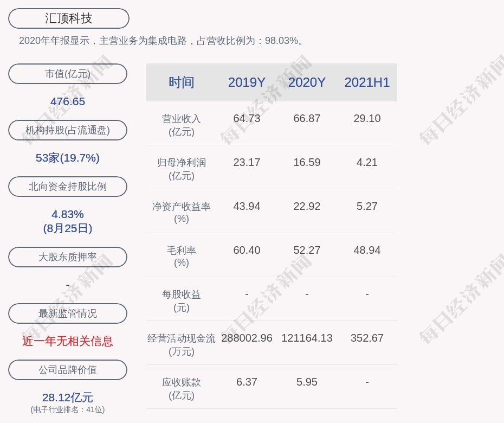Click the 营业收入(亿元) row label
This screenshot has width=504, height=423.
point(182,125)
